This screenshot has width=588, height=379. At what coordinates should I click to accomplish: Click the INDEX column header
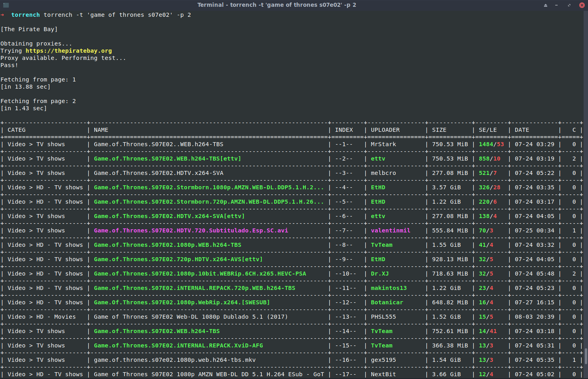(x=344, y=130)
